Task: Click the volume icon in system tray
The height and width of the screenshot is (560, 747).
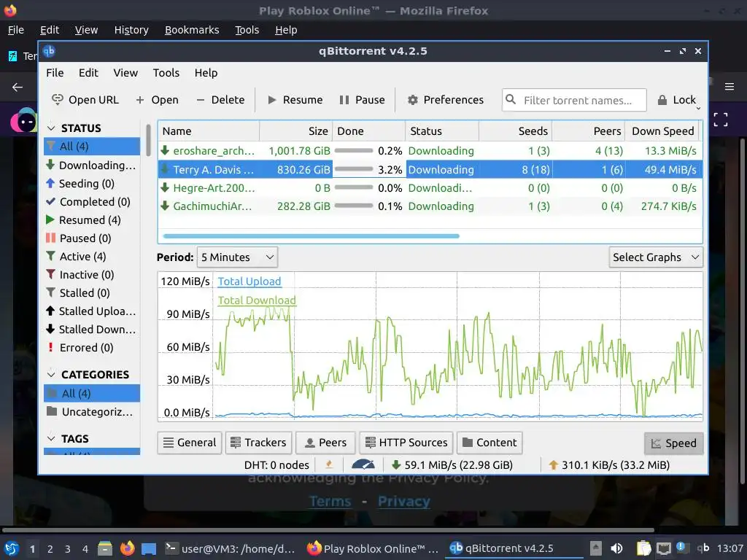Action: tap(616, 548)
